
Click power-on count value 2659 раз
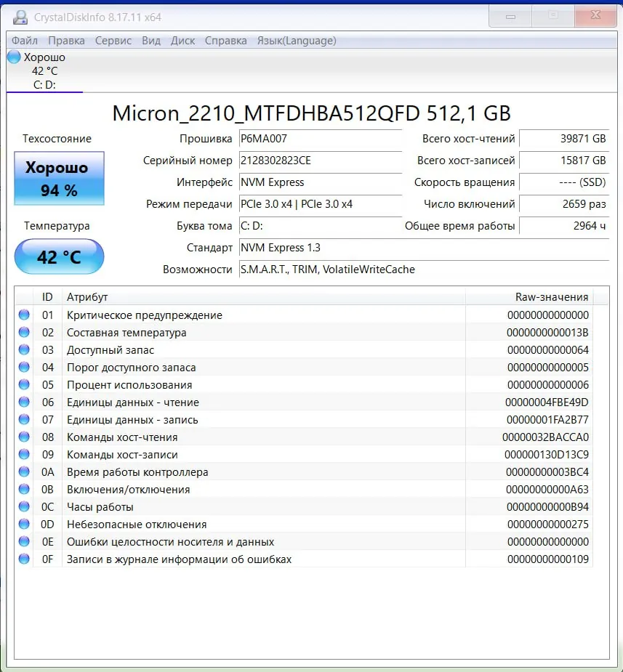(564, 204)
